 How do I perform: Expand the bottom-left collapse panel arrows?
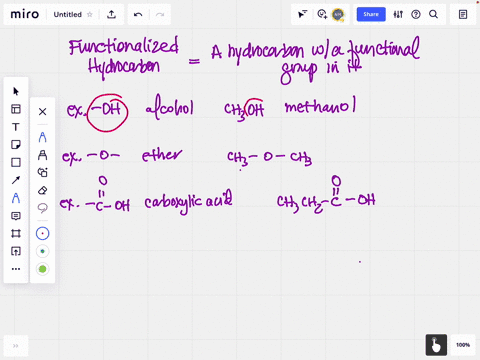click(16, 346)
